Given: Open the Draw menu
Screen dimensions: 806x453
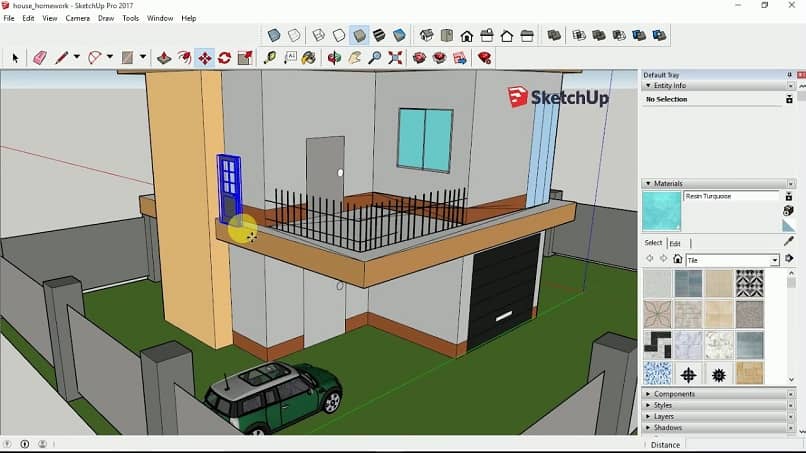Looking at the screenshot, I should pos(106,18).
